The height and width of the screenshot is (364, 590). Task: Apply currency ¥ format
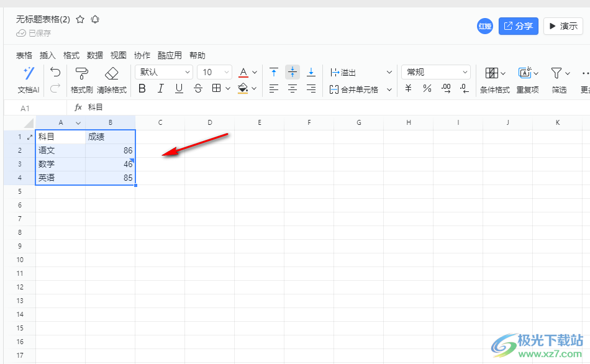[x=408, y=88]
